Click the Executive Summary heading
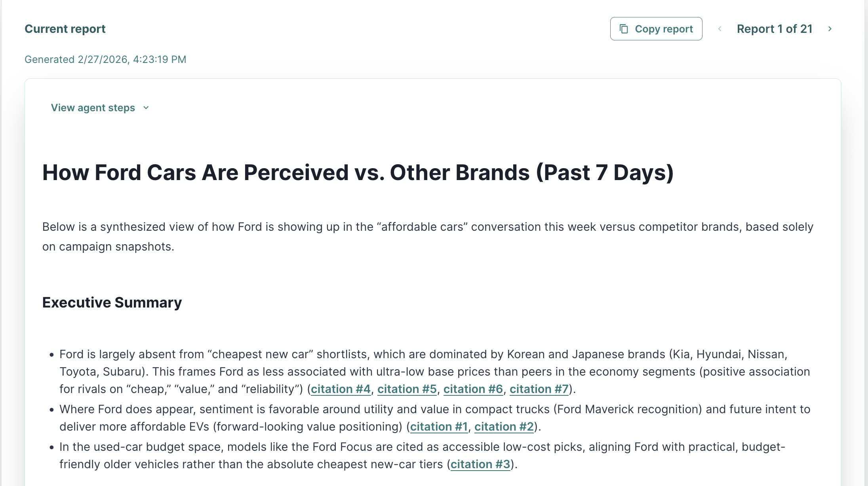 [112, 302]
